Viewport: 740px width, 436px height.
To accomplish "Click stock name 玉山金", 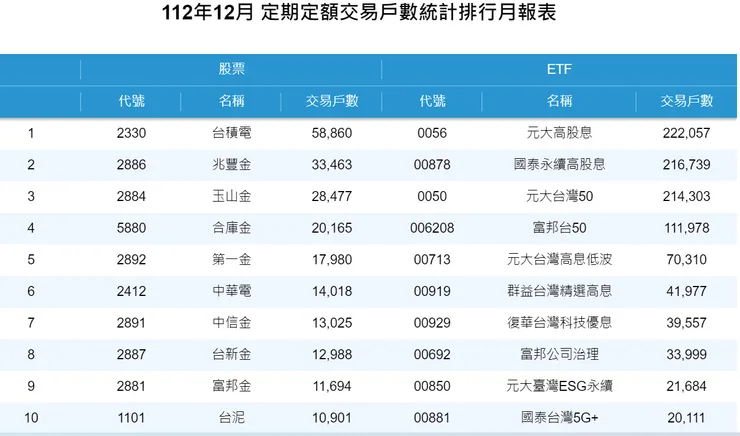I will [x=231, y=196].
